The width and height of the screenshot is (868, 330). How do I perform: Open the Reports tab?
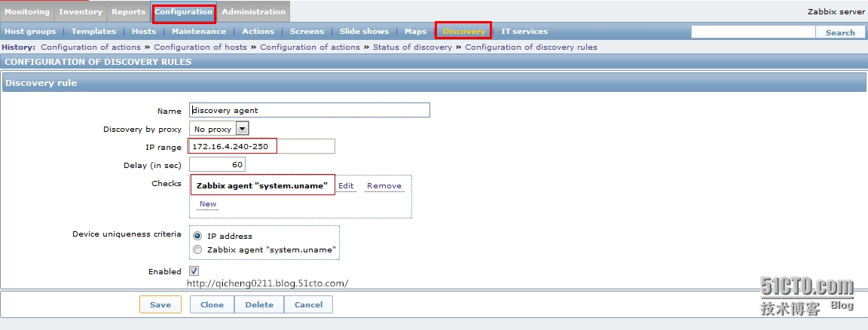point(128,11)
